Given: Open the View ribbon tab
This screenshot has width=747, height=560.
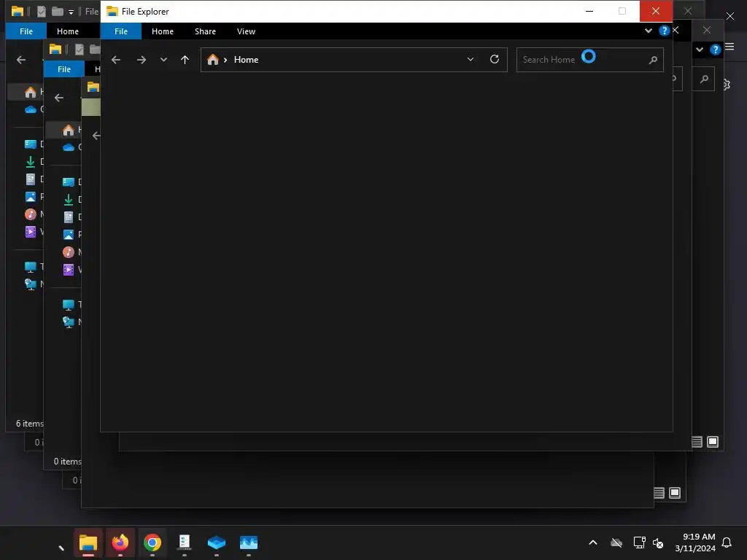Looking at the screenshot, I should (x=247, y=31).
